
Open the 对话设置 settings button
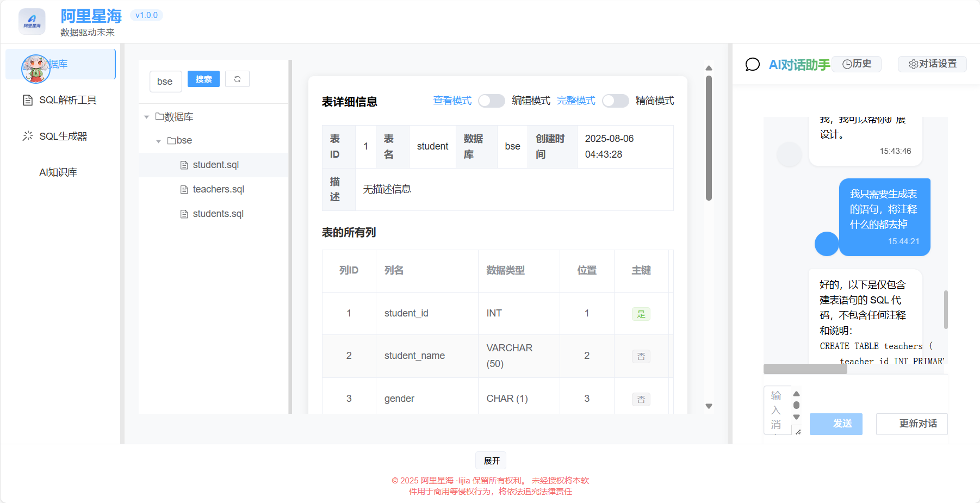pyautogui.click(x=932, y=64)
